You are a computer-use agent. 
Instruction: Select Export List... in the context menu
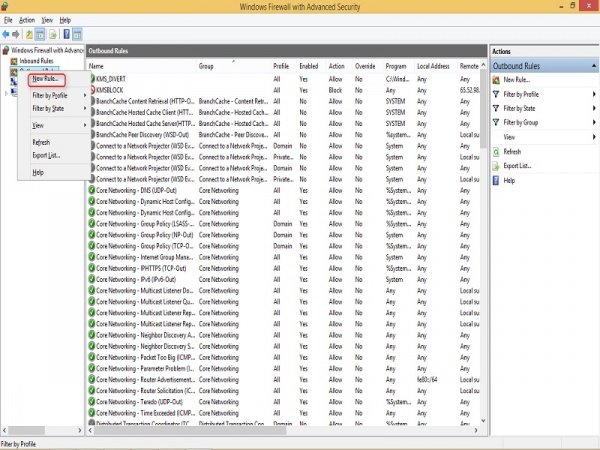coord(46,156)
